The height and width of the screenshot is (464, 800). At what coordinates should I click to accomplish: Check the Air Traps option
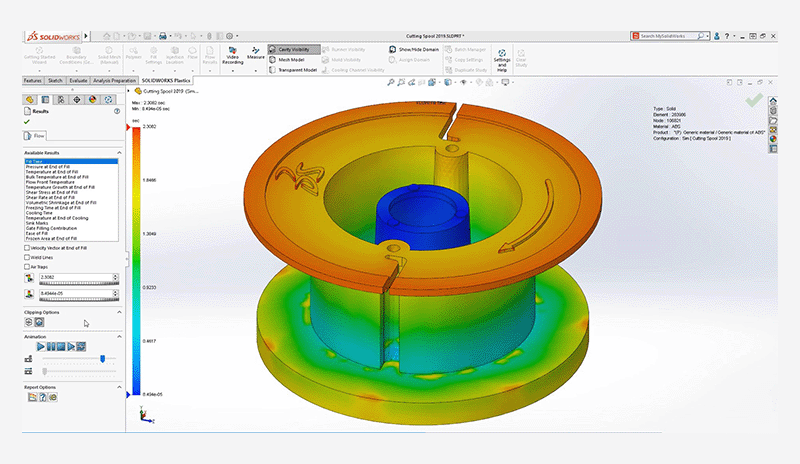click(26, 267)
